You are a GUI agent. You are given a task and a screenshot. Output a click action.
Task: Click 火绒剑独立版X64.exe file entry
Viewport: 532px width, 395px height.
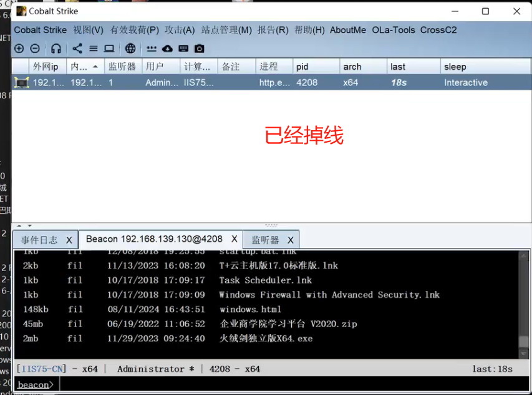[266, 338]
